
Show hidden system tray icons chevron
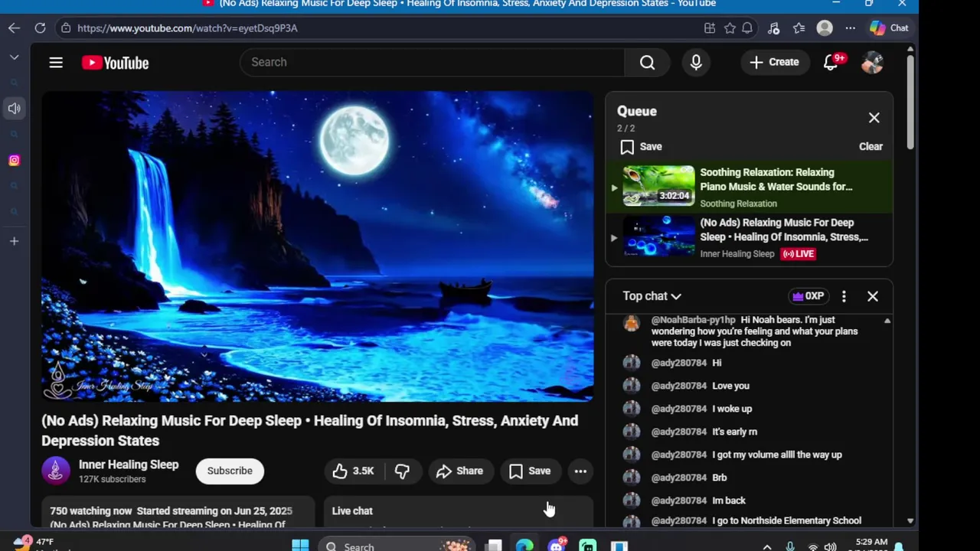[x=768, y=546]
